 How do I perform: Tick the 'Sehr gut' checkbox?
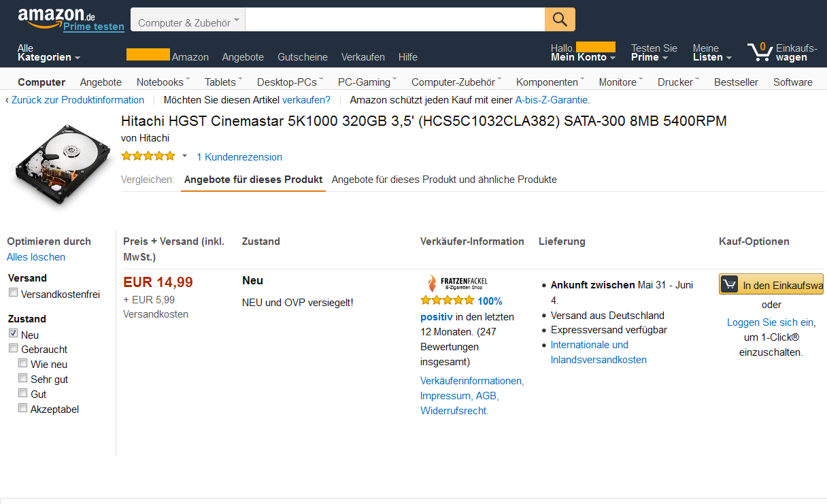point(23,378)
